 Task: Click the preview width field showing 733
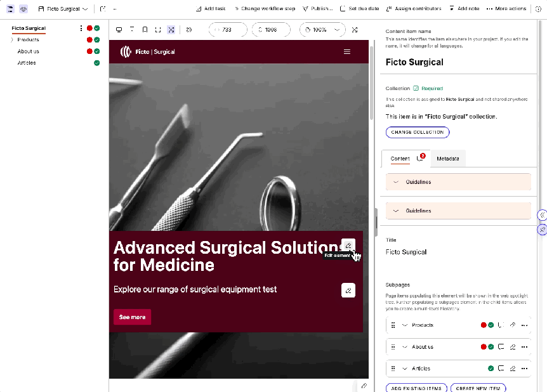click(227, 30)
